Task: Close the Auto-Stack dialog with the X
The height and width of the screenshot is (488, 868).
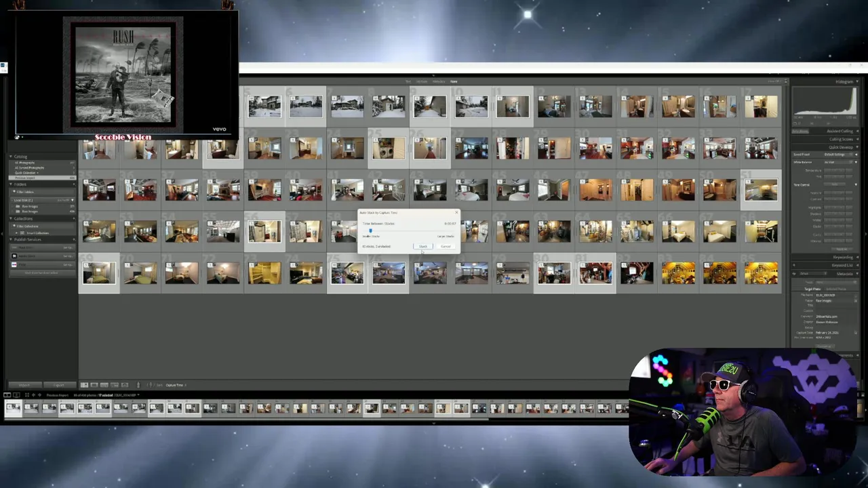Action: (x=456, y=212)
